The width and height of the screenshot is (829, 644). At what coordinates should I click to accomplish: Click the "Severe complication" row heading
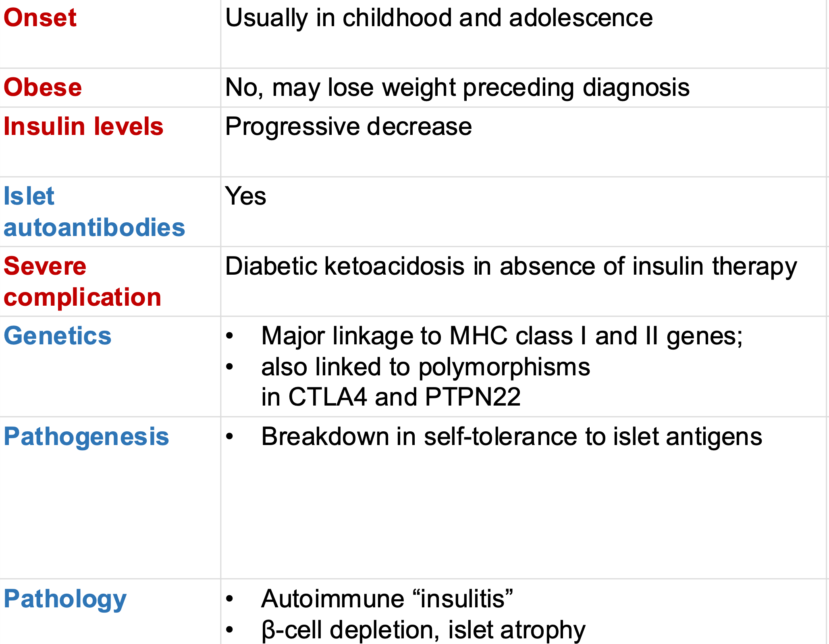(x=82, y=282)
